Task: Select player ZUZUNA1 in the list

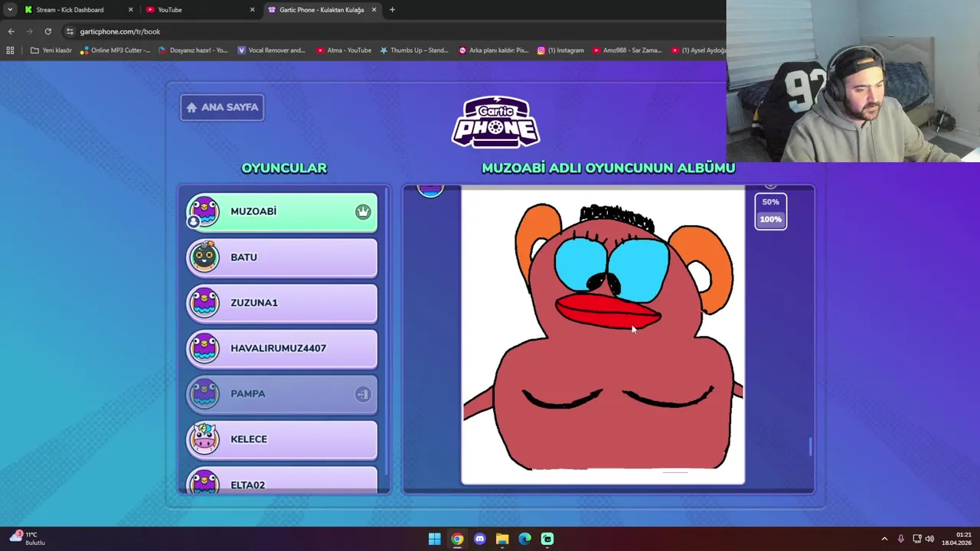Action: 282,303
